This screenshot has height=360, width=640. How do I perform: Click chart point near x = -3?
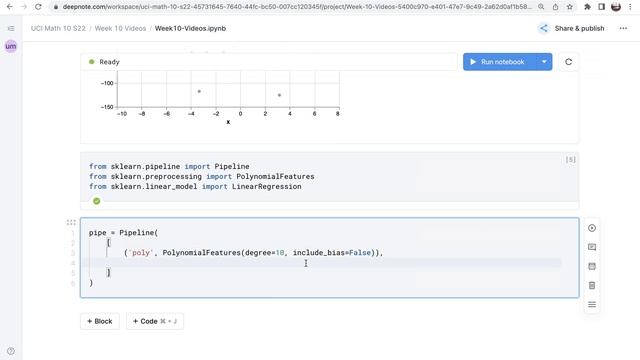pyautogui.click(x=199, y=91)
